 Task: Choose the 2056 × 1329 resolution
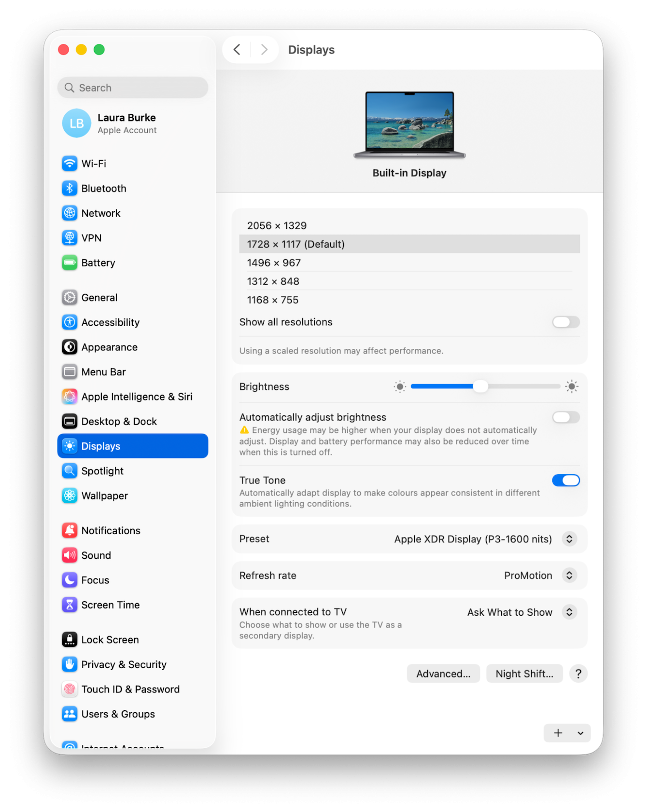pyautogui.click(x=409, y=225)
